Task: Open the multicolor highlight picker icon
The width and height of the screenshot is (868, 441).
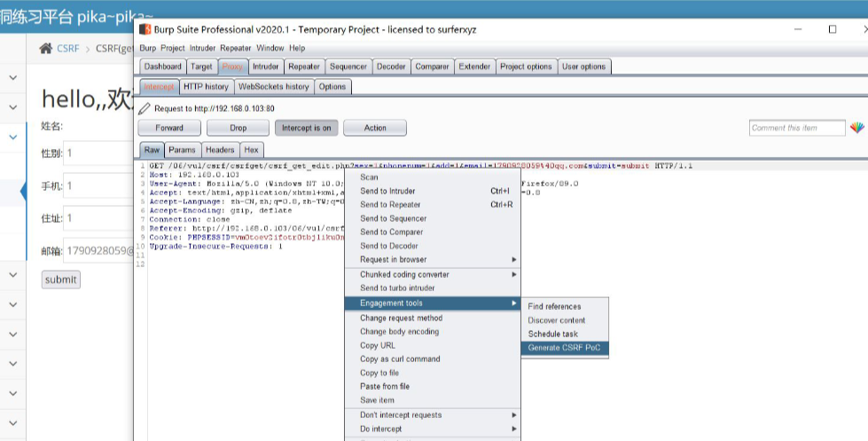Action: tap(856, 128)
